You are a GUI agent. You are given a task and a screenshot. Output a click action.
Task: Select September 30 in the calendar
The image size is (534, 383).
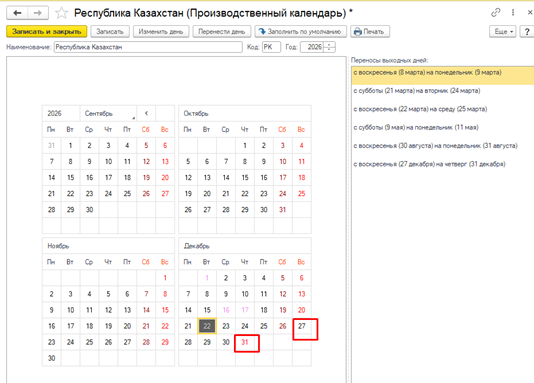[x=89, y=210]
